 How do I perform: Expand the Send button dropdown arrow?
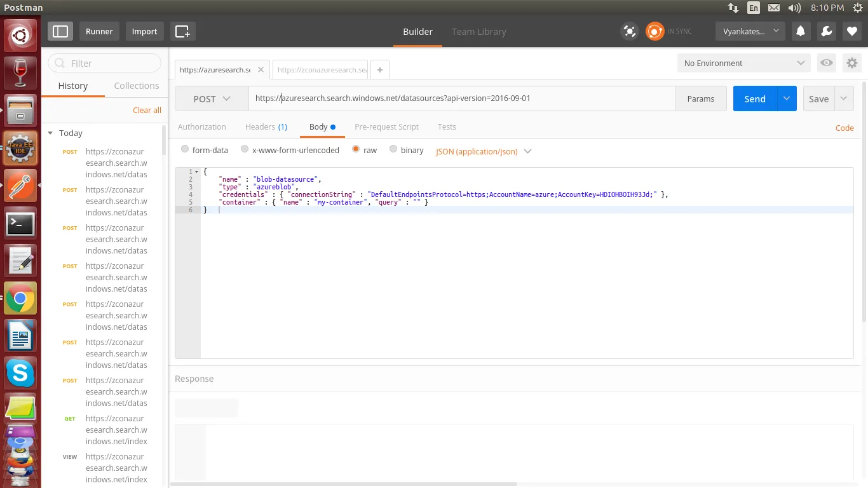click(787, 98)
